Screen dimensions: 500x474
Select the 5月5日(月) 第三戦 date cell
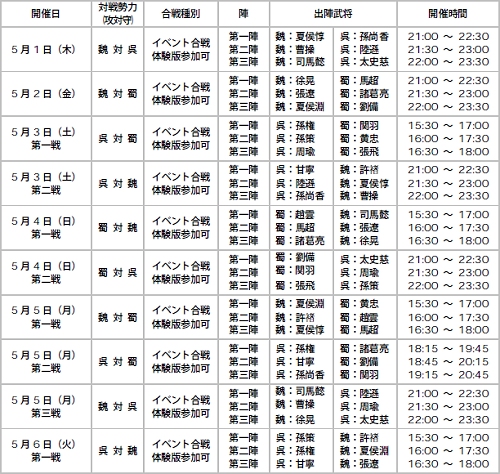tap(46, 406)
